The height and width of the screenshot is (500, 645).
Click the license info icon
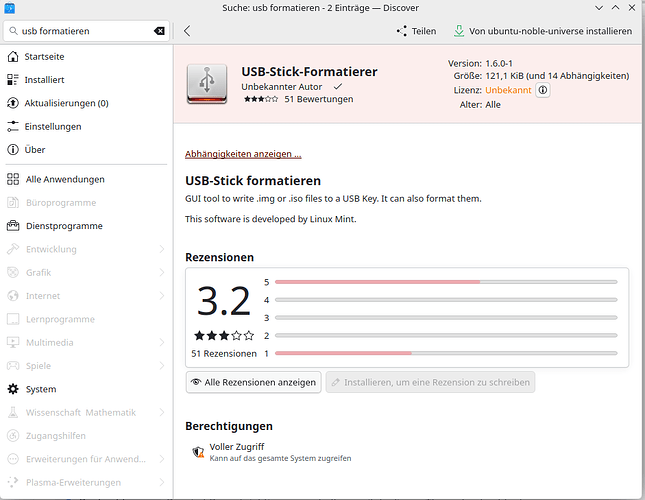[x=543, y=90]
